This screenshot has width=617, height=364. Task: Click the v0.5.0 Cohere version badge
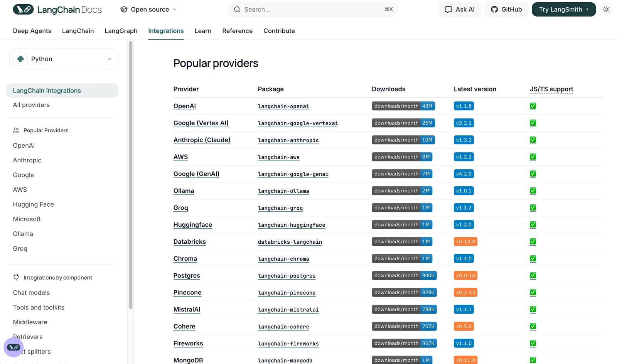click(464, 327)
